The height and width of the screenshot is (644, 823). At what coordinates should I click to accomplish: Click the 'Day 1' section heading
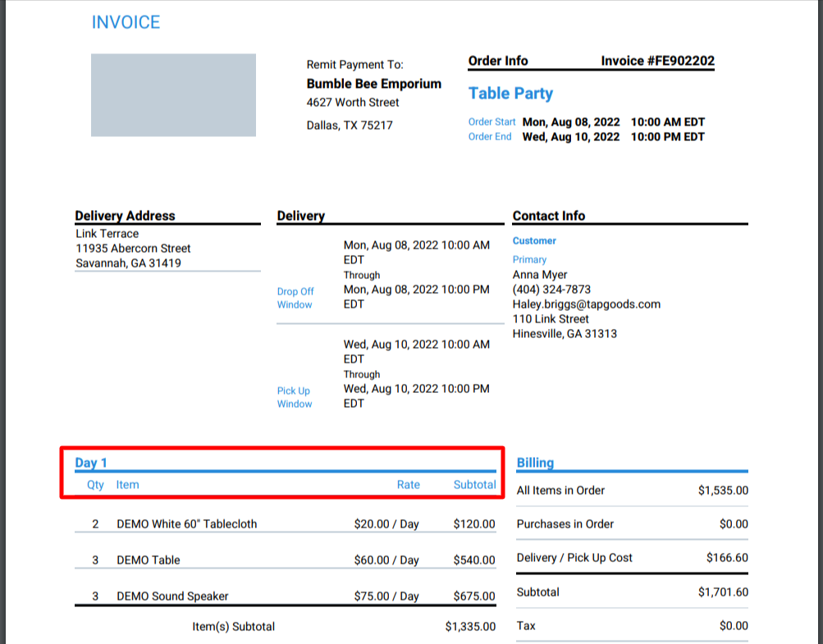tap(91, 463)
